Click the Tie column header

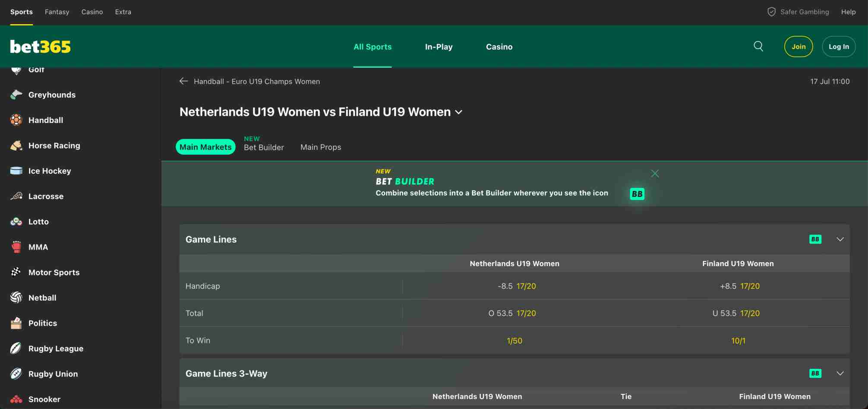click(x=626, y=396)
